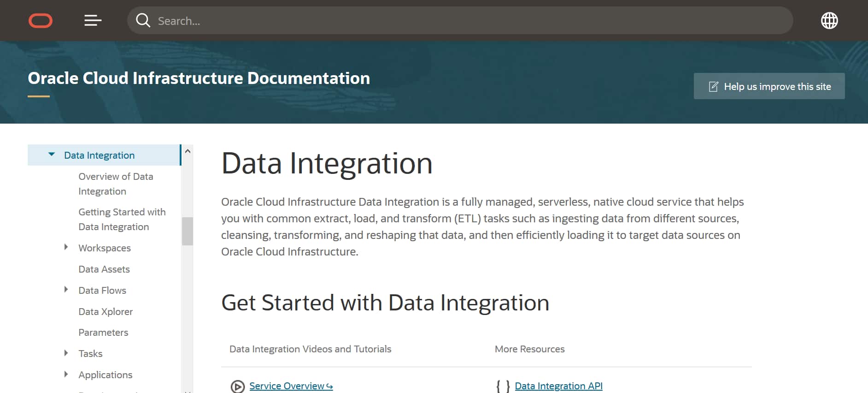Click Oracle Cloud Infrastructure Documentation title
The height and width of the screenshot is (393, 868).
[x=199, y=78]
